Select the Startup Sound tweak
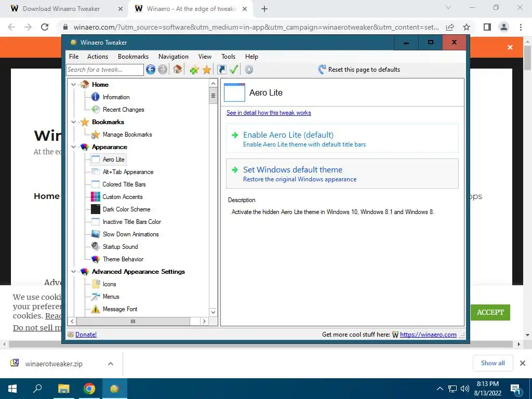 (120, 247)
